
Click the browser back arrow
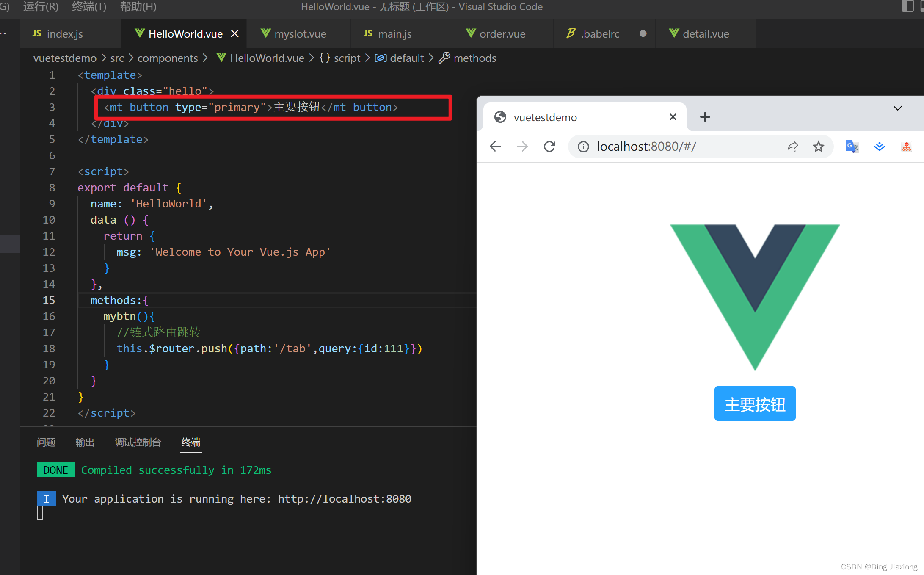494,146
